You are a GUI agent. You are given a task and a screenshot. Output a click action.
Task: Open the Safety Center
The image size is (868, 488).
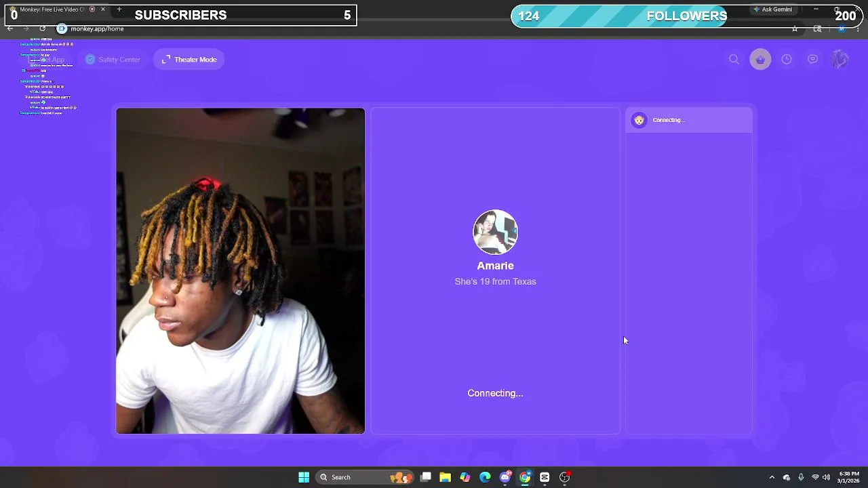[x=113, y=60]
